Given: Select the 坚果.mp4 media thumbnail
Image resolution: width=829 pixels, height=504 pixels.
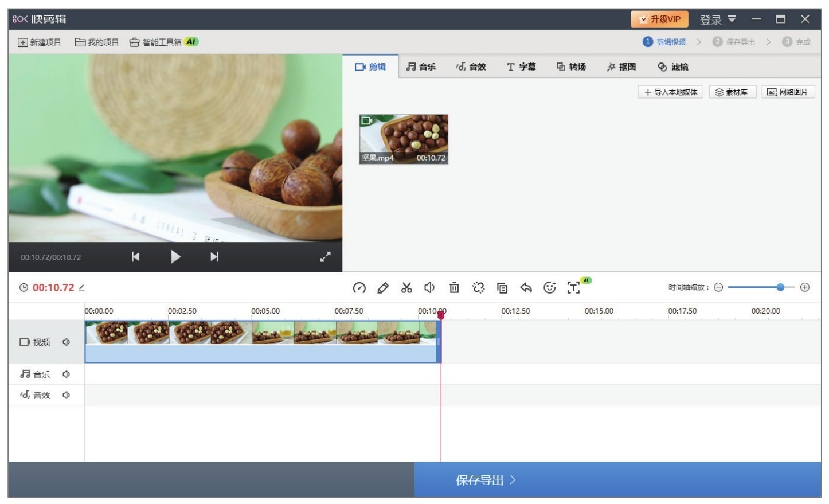Looking at the screenshot, I should coord(404,139).
